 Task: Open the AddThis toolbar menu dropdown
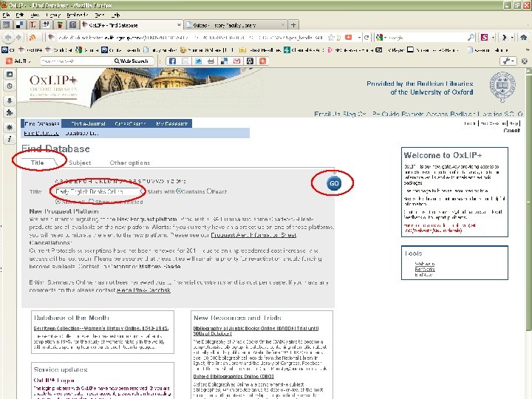coord(18,61)
